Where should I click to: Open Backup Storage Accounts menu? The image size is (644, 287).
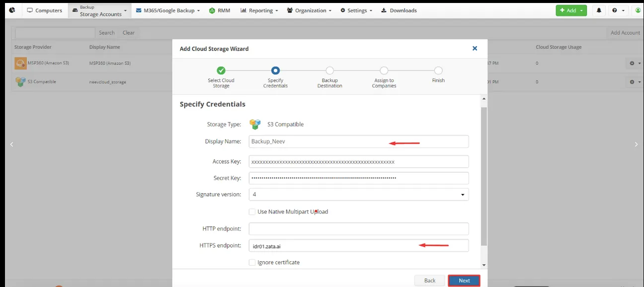pyautogui.click(x=99, y=10)
